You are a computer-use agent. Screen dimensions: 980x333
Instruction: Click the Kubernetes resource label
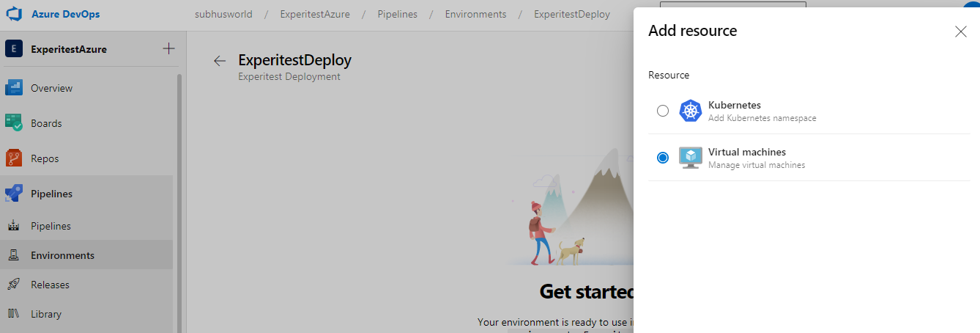(735, 105)
